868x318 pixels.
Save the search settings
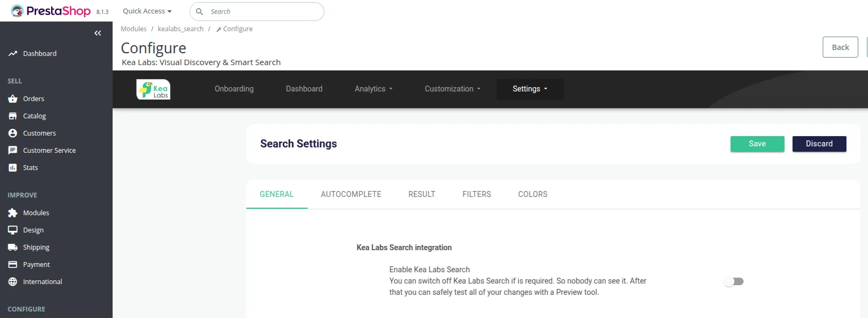point(757,144)
